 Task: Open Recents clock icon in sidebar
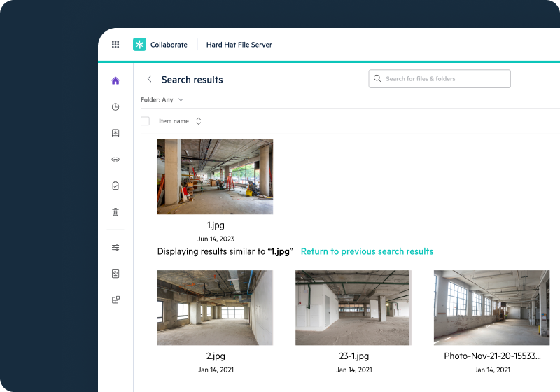click(115, 107)
